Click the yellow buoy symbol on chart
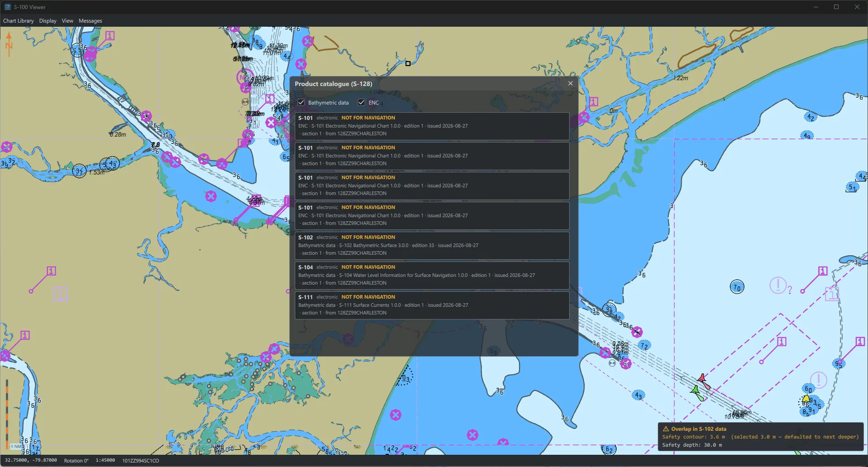This screenshot has width=868, height=467. (806, 399)
